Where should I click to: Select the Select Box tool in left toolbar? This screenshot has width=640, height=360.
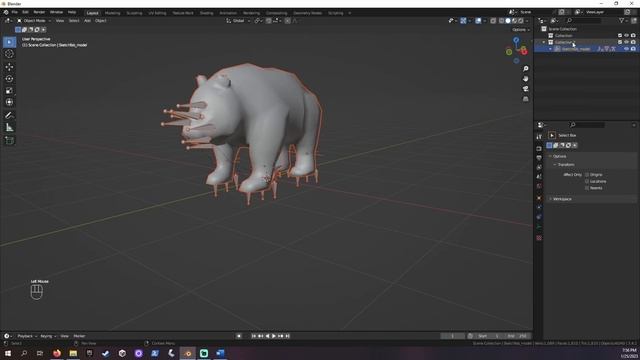coord(9,42)
